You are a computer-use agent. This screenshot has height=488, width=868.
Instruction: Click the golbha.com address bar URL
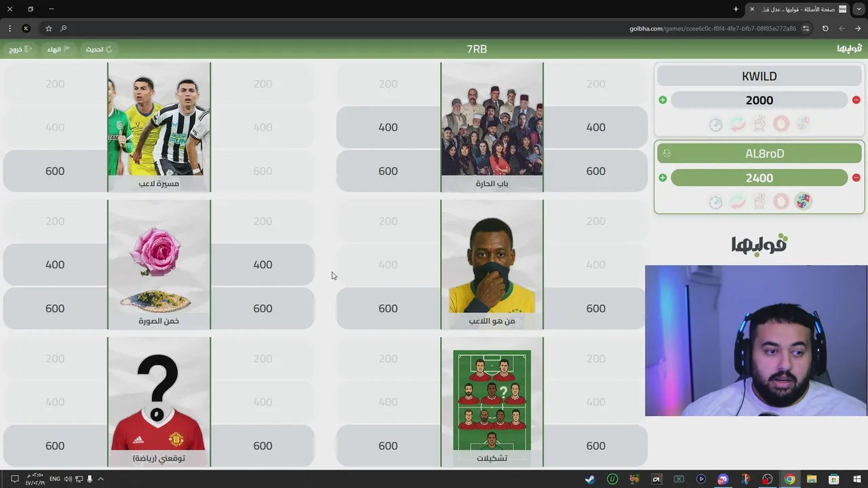pos(713,28)
